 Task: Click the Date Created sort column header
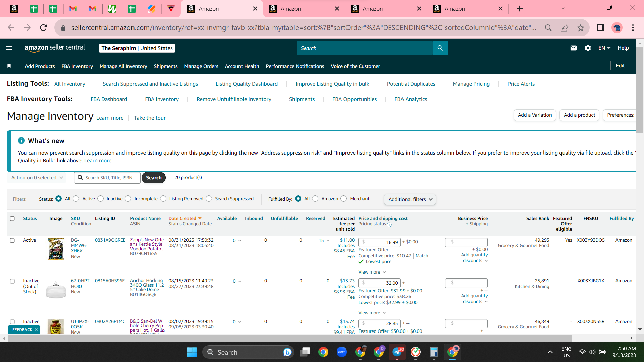pos(185,218)
